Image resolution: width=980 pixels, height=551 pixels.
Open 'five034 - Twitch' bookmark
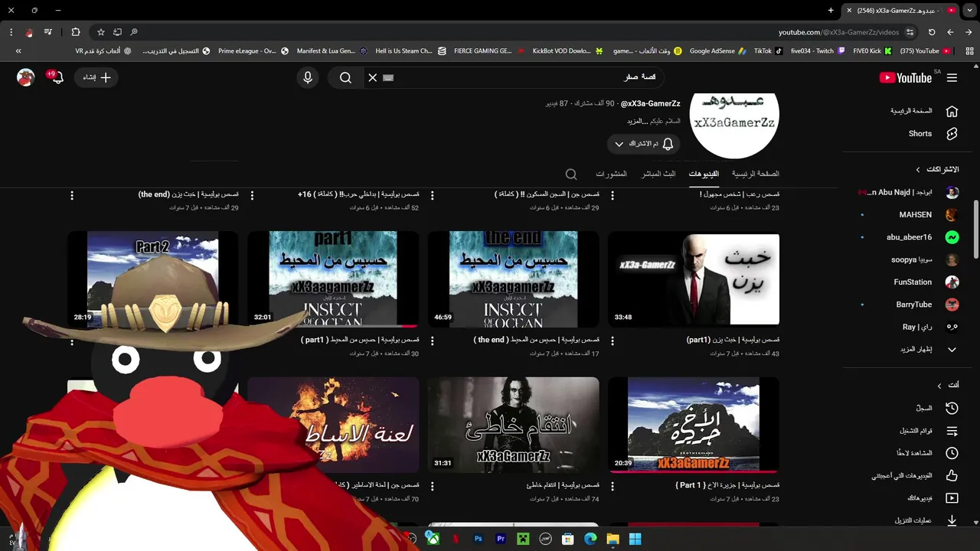tap(817, 51)
